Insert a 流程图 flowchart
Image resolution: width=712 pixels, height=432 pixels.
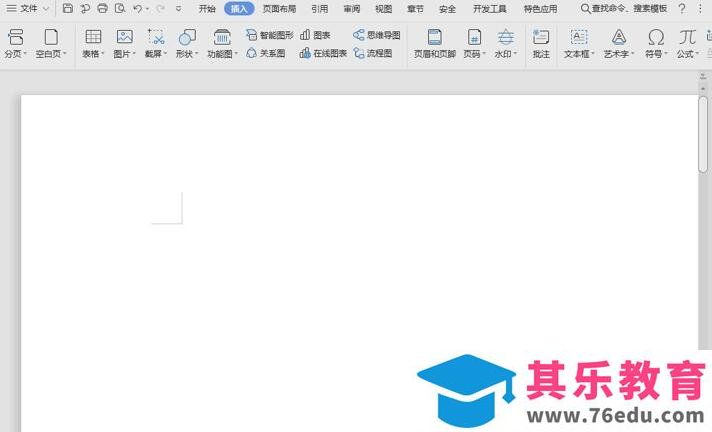coord(373,54)
